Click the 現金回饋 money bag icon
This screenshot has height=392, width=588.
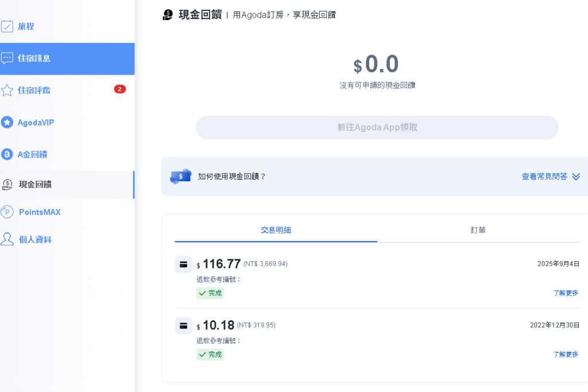pos(7,184)
